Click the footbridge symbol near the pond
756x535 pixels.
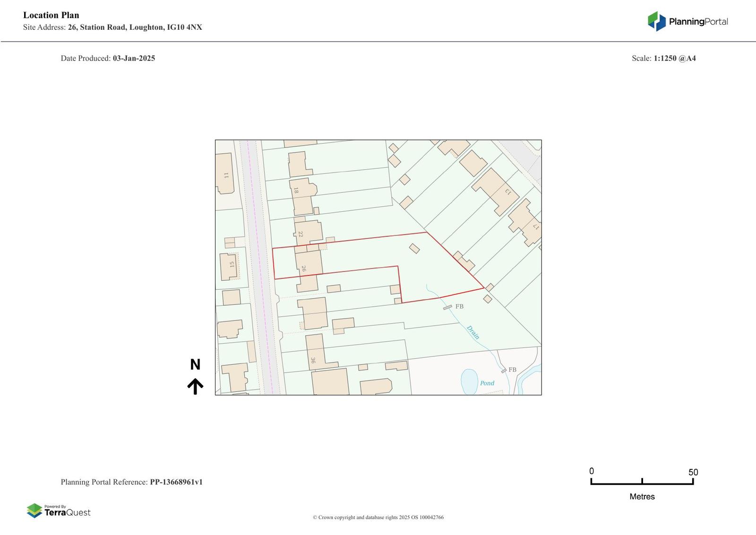pyautogui.click(x=504, y=371)
